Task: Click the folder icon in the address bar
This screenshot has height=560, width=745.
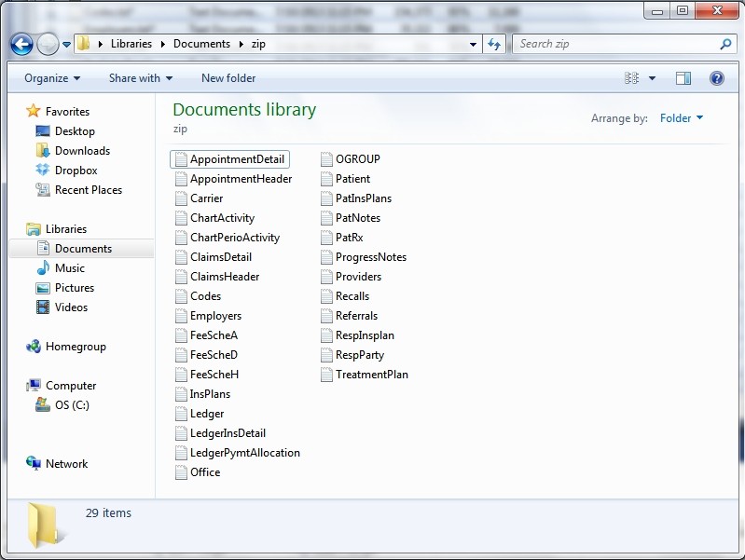Action: click(84, 44)
